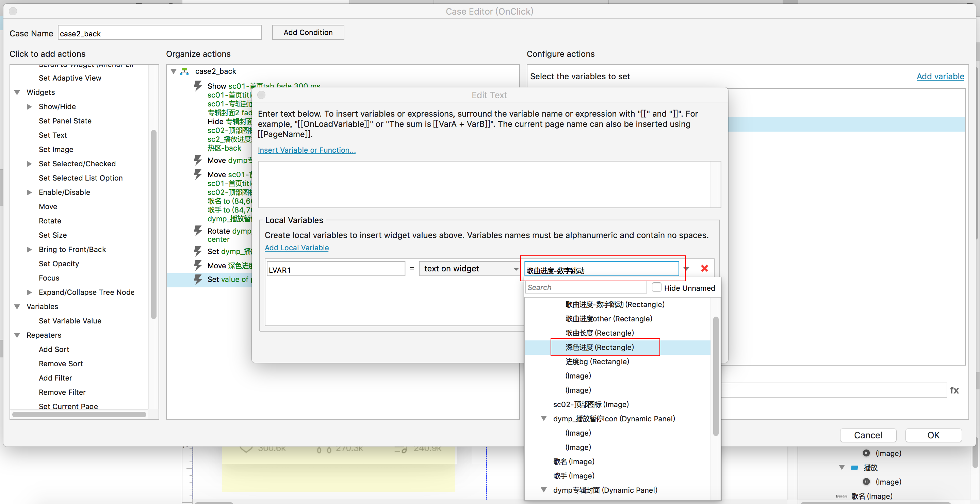The width and height of the screenshot is (980, 504).
Task: Expand the Show/Hide action group
Action: point(29,107)
